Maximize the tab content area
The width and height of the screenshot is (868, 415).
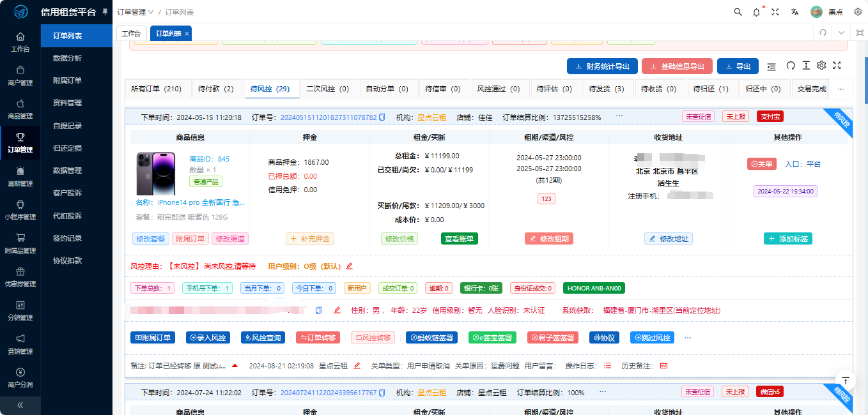coord(860,33)
